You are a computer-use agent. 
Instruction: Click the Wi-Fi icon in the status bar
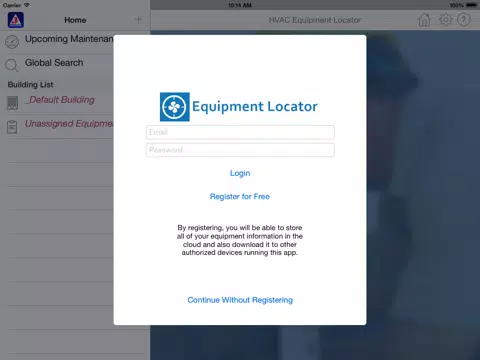[27, 5]
